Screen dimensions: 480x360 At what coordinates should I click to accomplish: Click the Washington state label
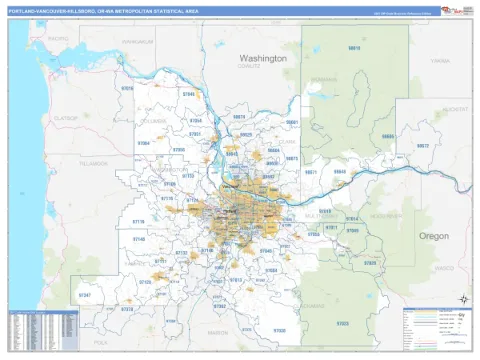(263, 58)
